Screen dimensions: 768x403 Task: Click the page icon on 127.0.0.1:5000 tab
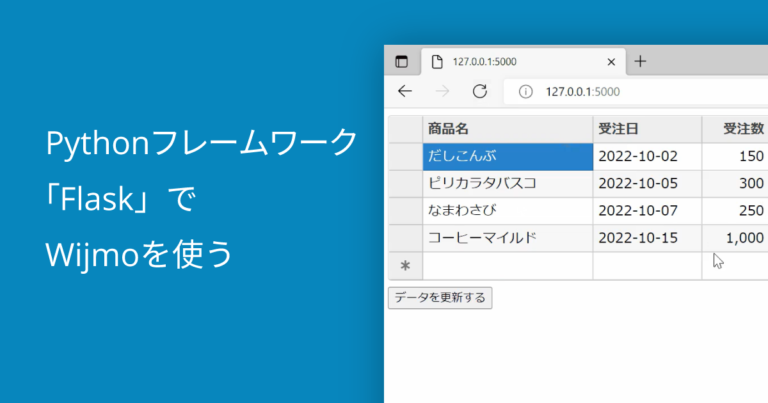437,62
